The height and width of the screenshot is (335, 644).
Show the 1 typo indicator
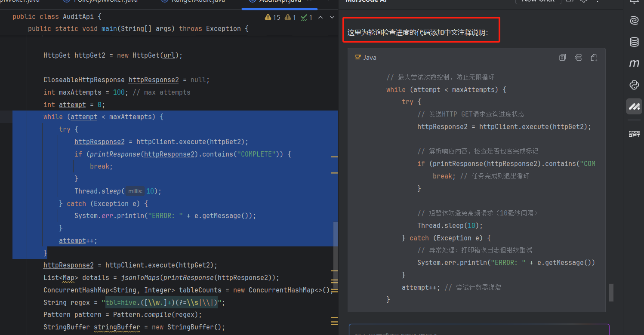coord(307,17)
